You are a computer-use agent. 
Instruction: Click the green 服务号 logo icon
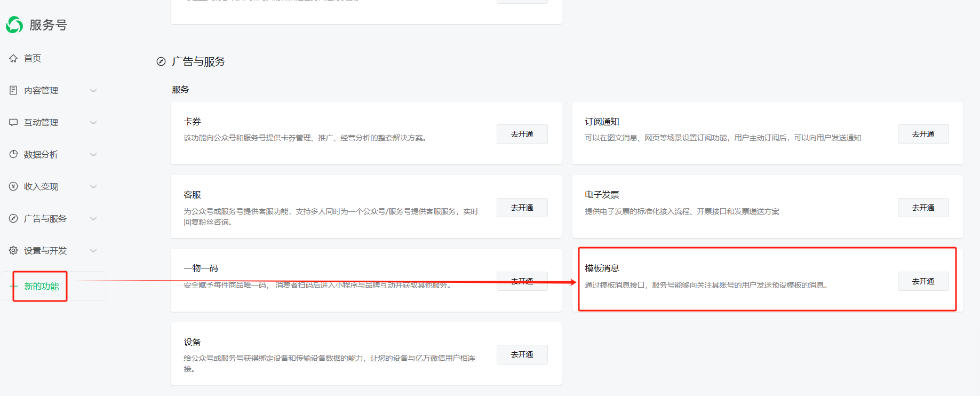tap(14, 25)
